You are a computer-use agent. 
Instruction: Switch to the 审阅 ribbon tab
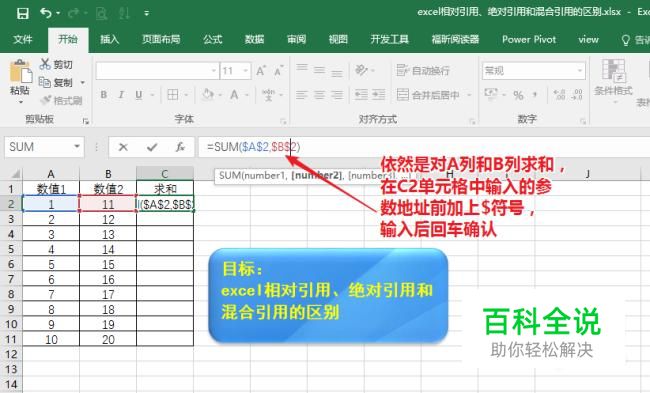point(296,39)
